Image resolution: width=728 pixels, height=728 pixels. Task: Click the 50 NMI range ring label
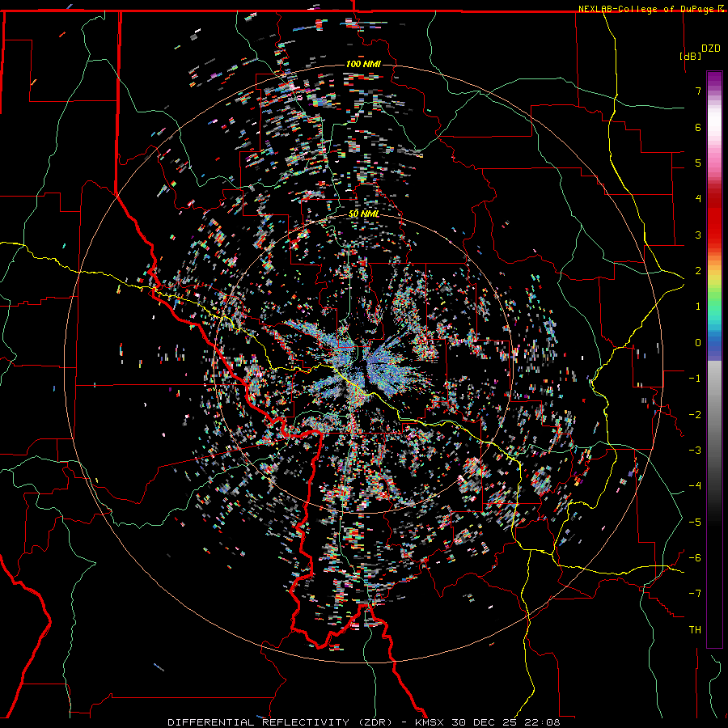[x=364, y=214]
